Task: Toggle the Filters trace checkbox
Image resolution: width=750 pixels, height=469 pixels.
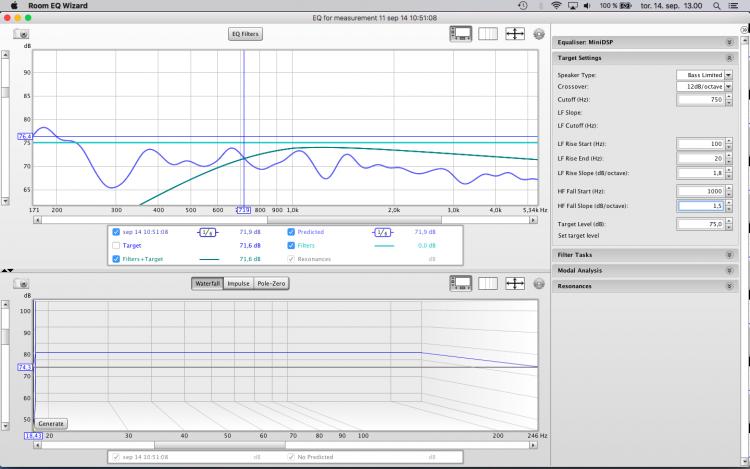Action: click(291, 246)
